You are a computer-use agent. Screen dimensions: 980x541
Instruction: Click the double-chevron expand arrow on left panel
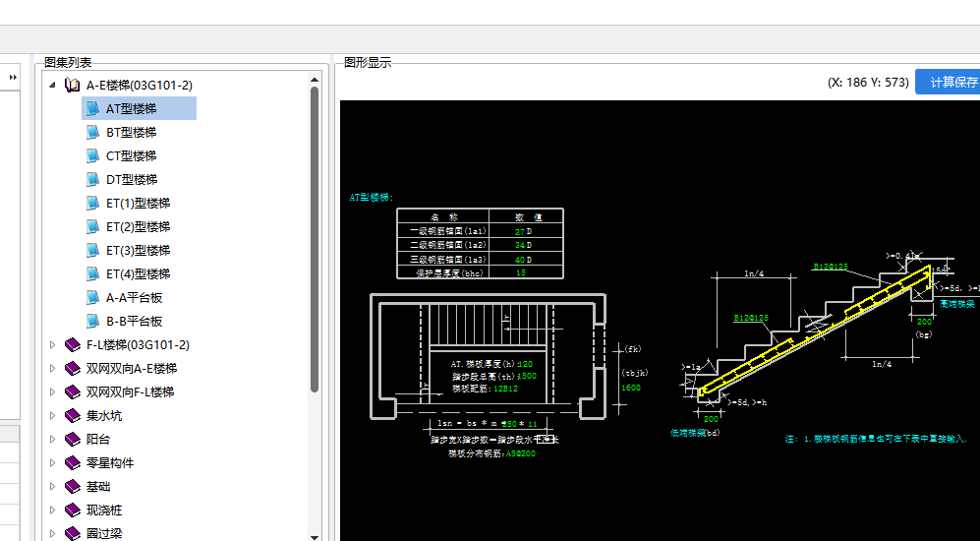click(13, 77)
